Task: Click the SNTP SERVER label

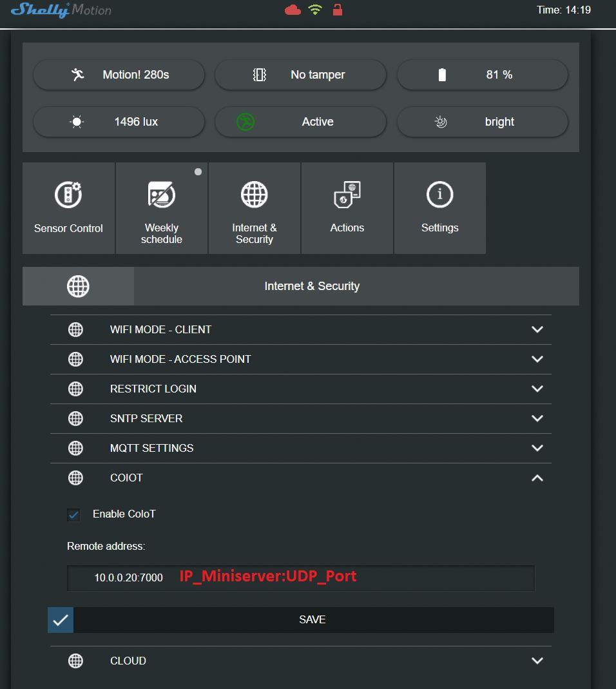Action: 146,418
